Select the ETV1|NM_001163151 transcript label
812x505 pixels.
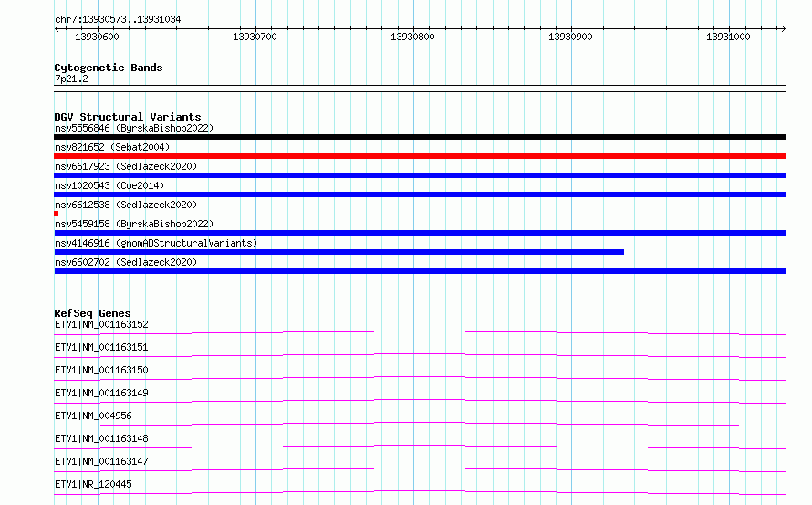pos(101,347)
